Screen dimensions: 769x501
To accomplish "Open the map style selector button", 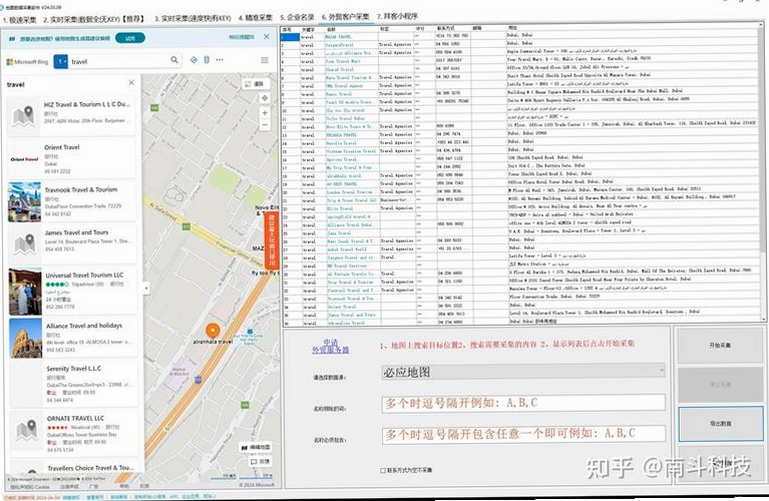I will (x=255, y=84).
